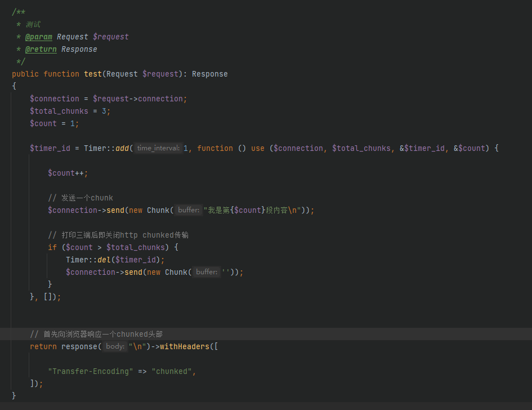532x410 pixels.
Task: Click the "Transfer-Encoding" string key
Action: pos(91,371)
